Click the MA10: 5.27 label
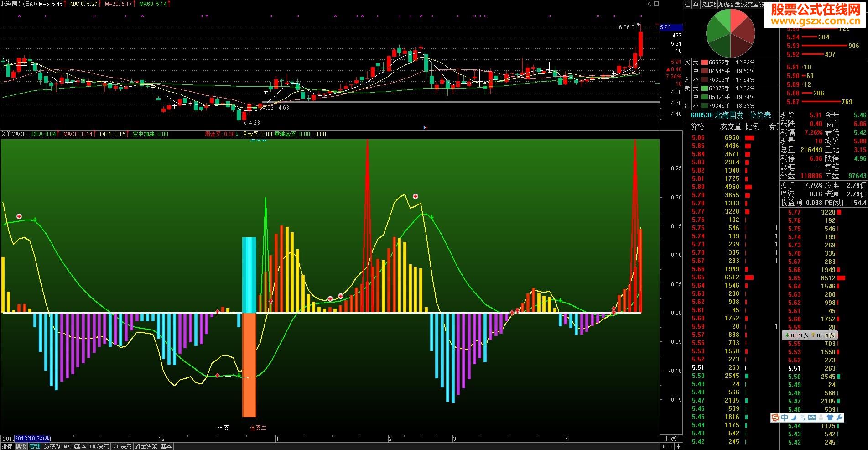The height and width of the screenshot is (450, 868). point(84,4)
